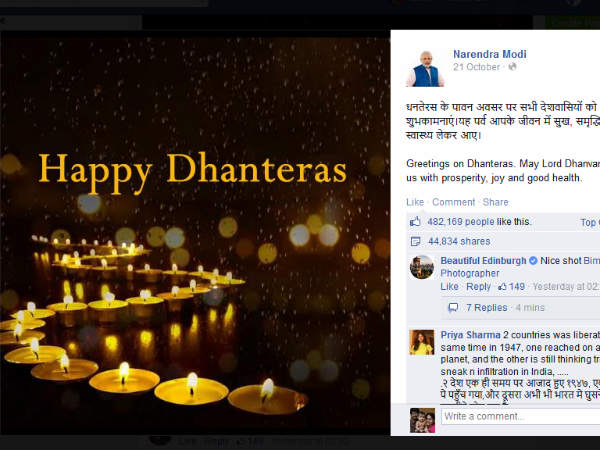Screen dimensions: 600x450
Task: Click the Beautiful Edinburgh verified badge
Action: coord(533,261)
